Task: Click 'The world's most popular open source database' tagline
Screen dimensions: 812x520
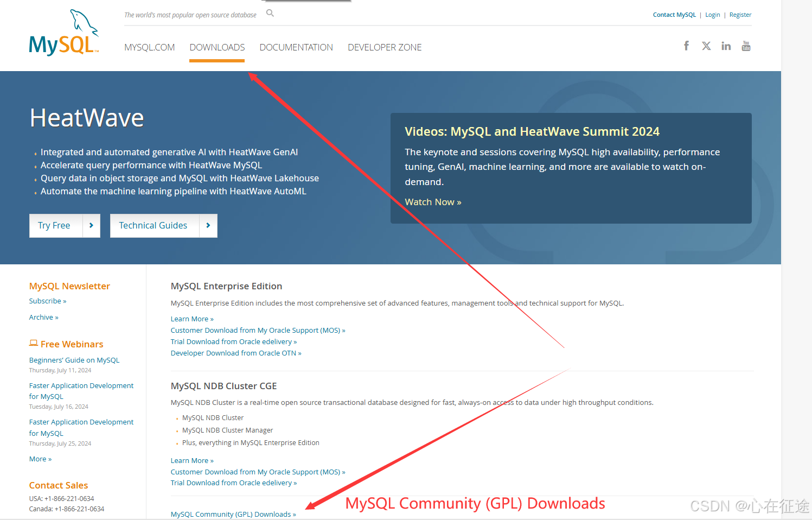Action: coord(190,15)
